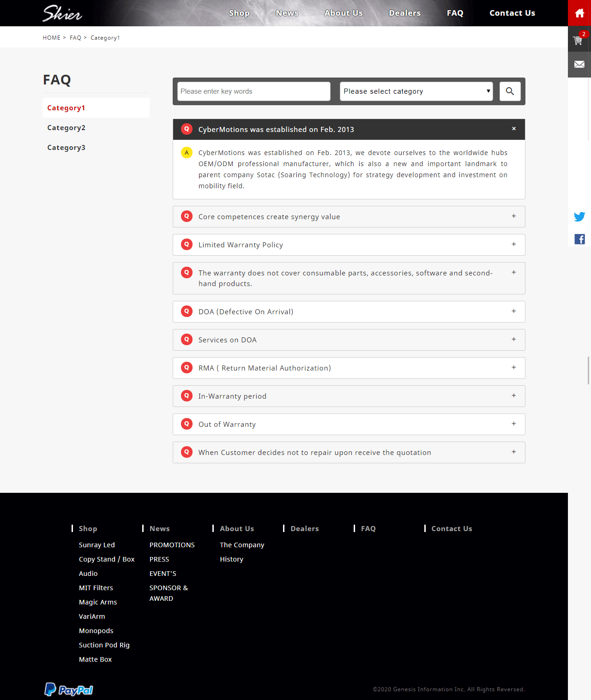The width and height of the screenshot is (591, 700).
Task: Open "EVENT'S" footer link
Action: (163, 573)
